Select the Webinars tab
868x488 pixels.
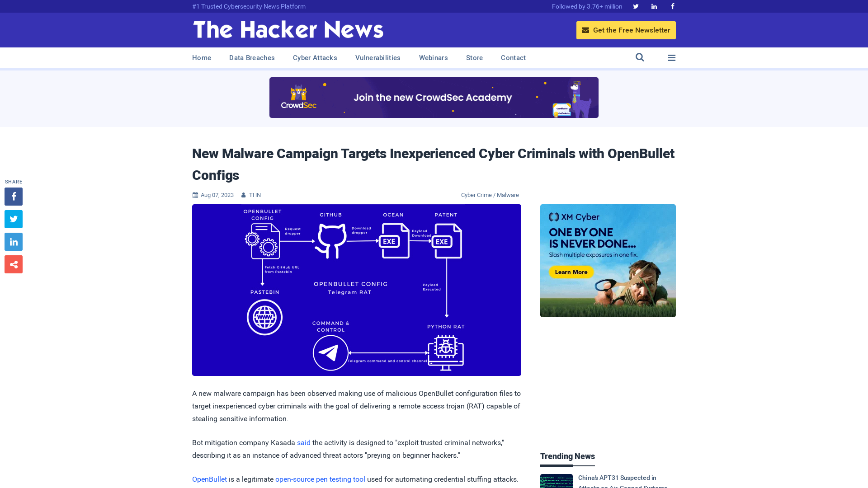pyautogui.click(x=433, y=57)
